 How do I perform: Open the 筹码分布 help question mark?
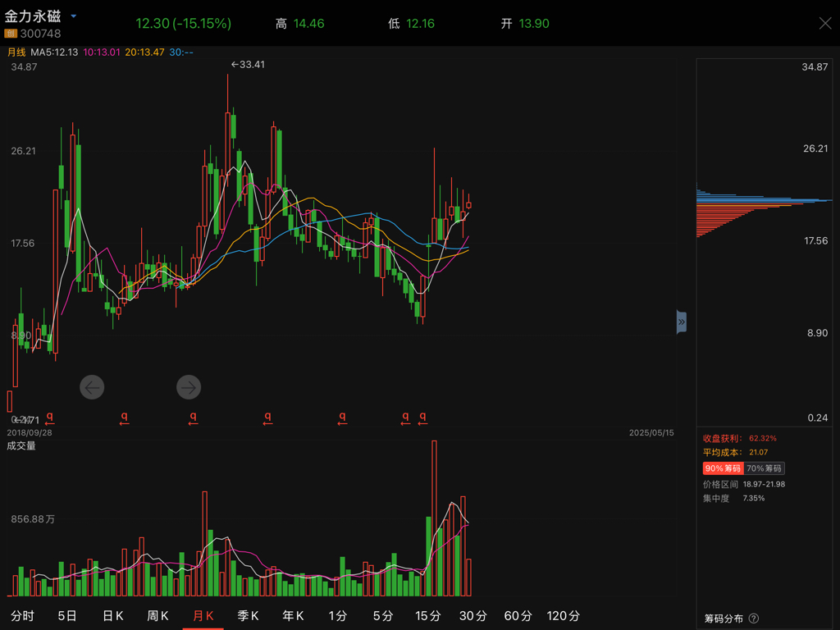[754, 619]
